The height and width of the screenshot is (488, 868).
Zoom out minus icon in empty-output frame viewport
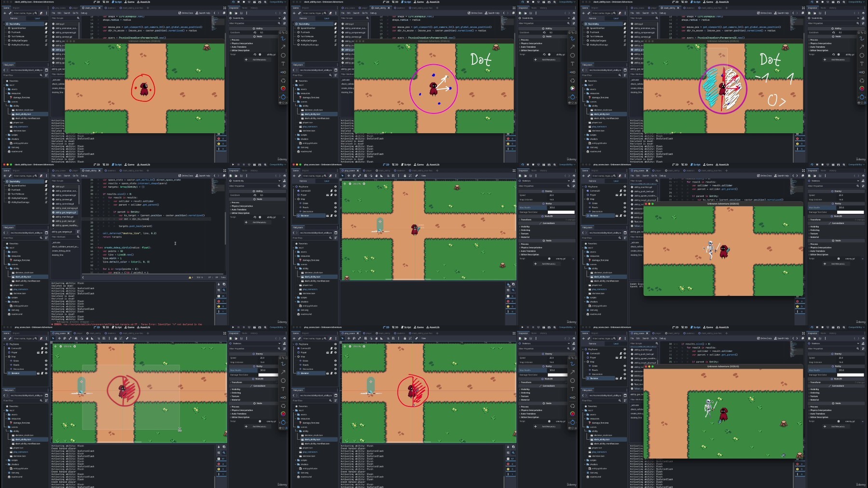[350, 184]
